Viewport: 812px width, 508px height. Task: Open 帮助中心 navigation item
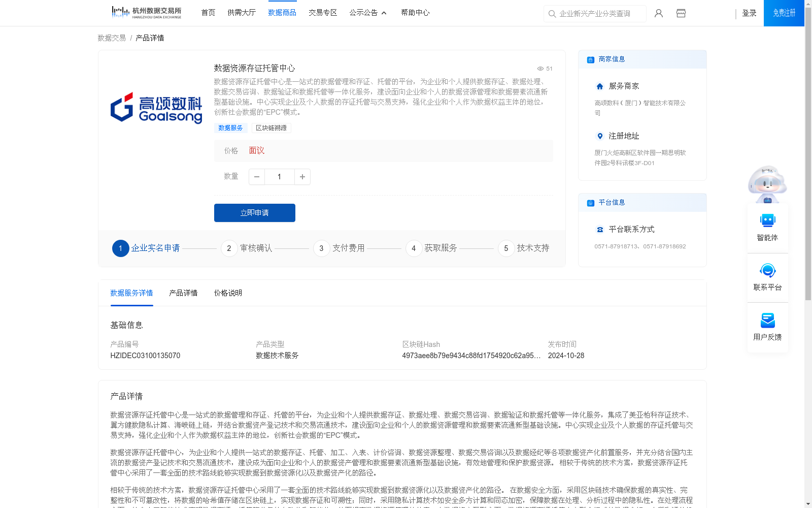click(x=415, y=13)
